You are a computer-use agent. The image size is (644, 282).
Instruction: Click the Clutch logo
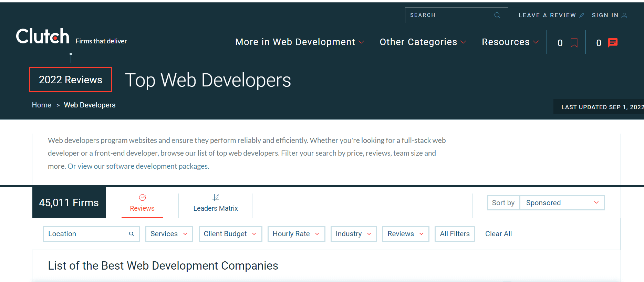pos(42,36)
